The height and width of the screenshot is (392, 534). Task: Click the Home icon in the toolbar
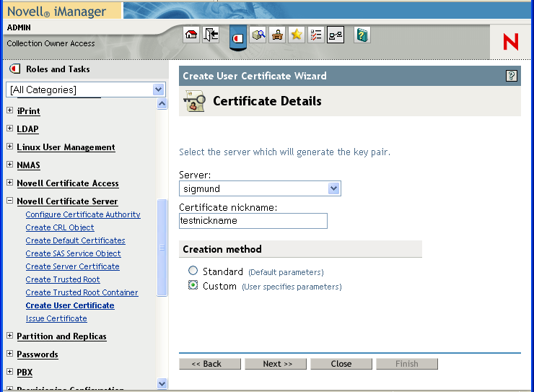click(x=191, y=35)
